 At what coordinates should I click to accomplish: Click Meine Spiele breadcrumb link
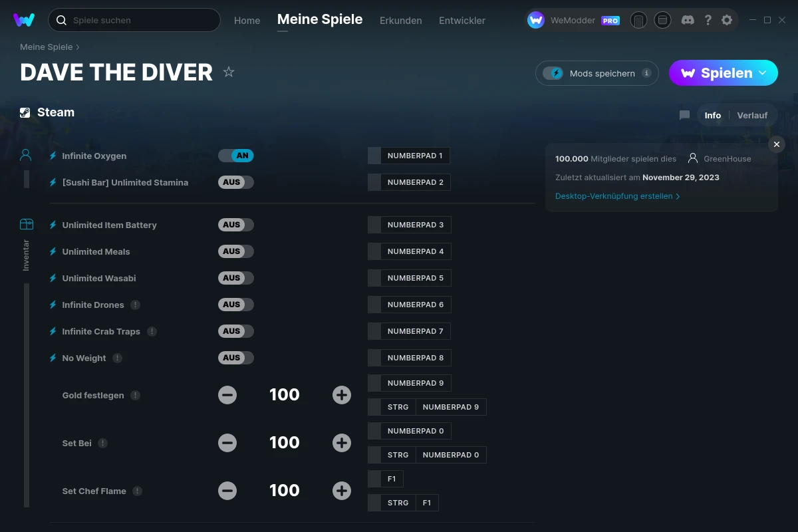[x=47, y=47]
